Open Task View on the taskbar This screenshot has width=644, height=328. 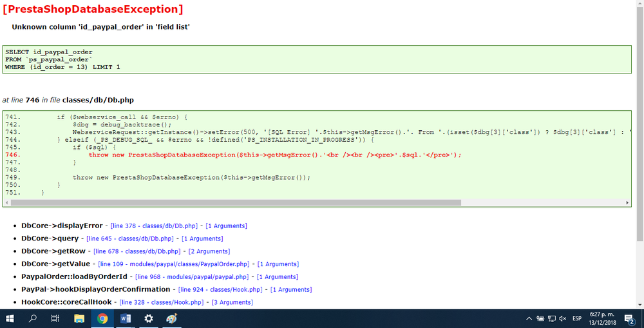[55, 318]
